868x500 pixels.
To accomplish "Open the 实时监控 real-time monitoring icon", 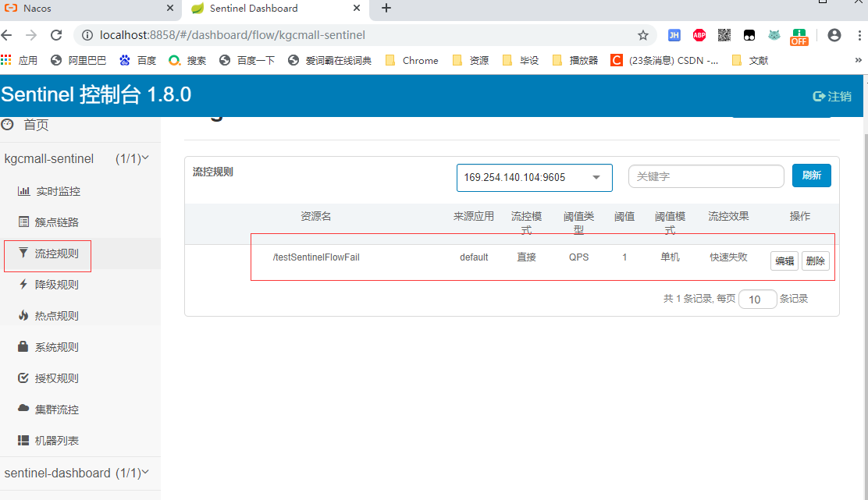I will click(23, 191).
